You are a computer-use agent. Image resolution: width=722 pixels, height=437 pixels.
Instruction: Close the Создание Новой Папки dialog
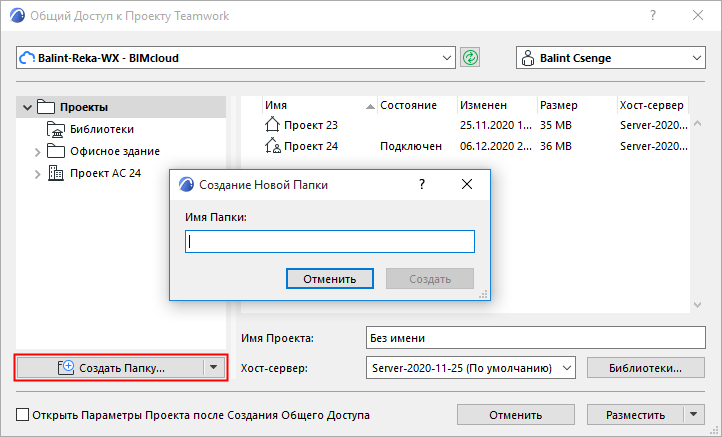click(467, 184)
